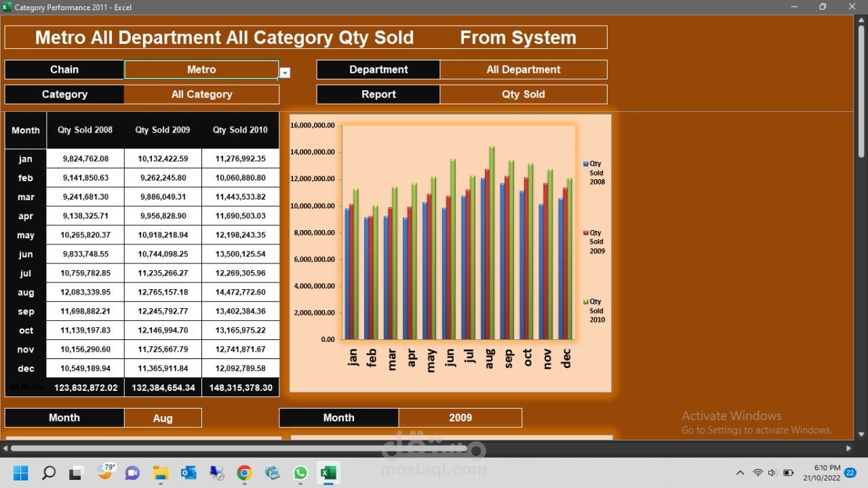The height and width of the screenshot is (488, 868).
Task: Select the jan 2008 value 9,824,762.08
Action: [x=85, y=159]
